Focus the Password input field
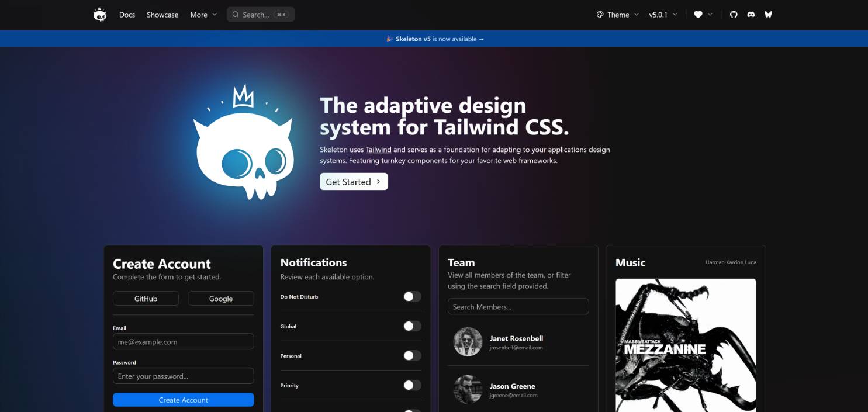The image size is (868, 412). (x=184, y=376)
